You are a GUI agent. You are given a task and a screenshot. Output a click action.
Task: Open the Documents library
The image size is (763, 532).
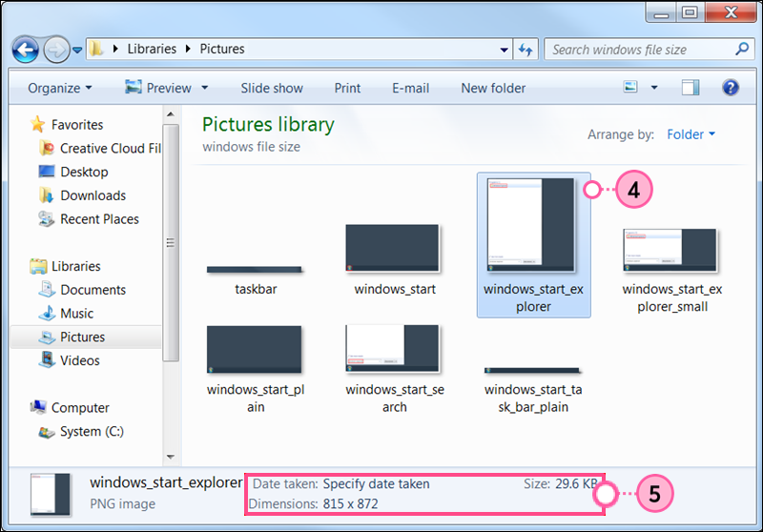(93, 290)
